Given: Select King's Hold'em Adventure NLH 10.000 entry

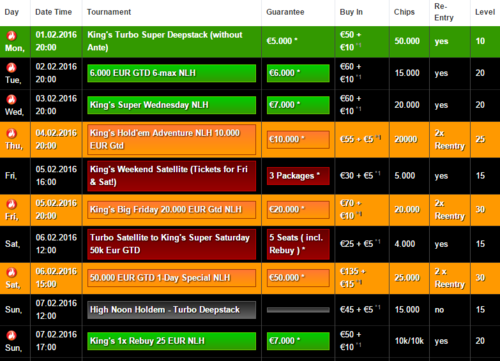Looking at the screenshot, I should (172, 139).
